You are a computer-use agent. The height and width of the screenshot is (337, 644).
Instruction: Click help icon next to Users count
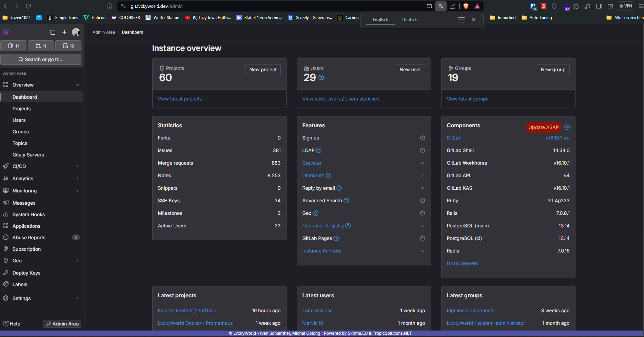click(x=321, y=78)
